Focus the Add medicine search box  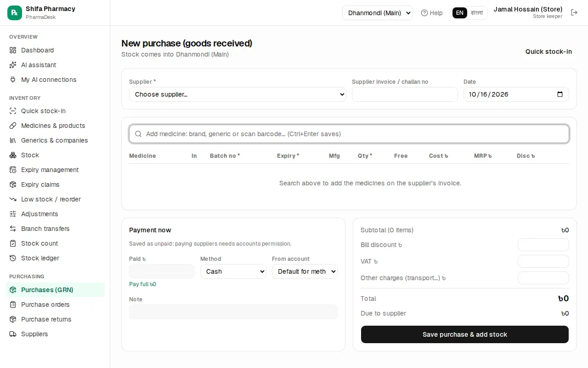coord(349,134)
